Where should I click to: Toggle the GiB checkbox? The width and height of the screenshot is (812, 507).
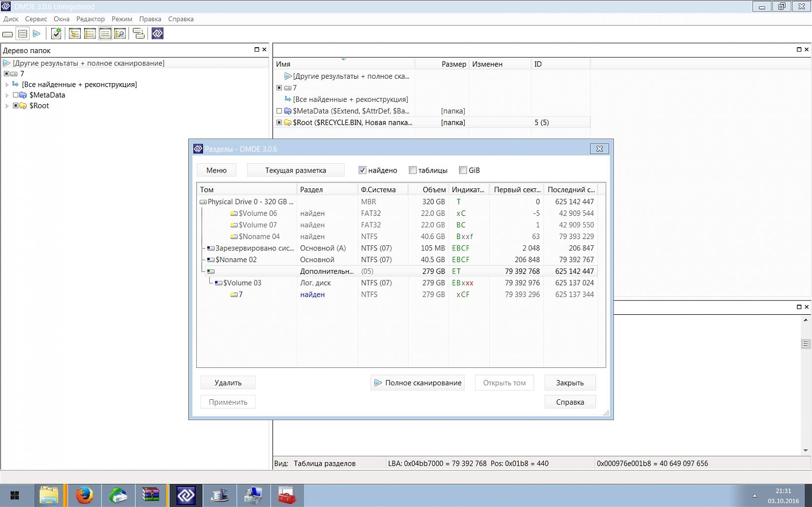(463, 170)
